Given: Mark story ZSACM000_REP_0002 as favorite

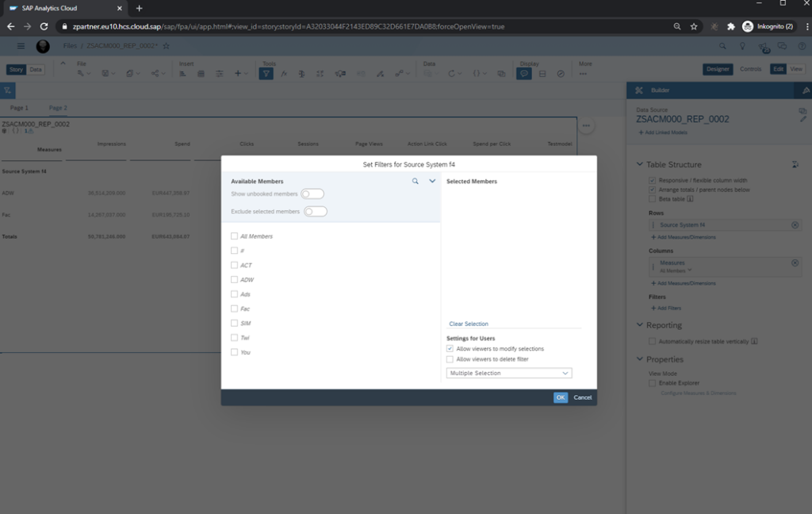Looking at the screenshot, I should pos(167,46).
